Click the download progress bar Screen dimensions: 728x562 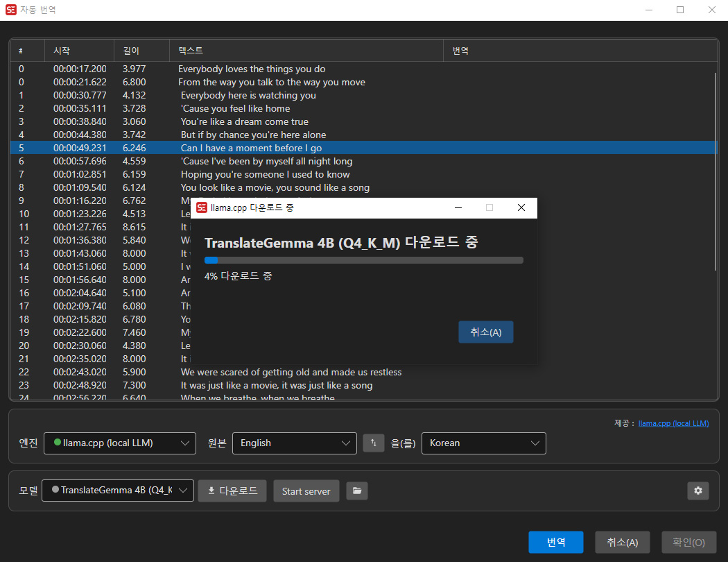pyautogui.click(x=363, y=260)
